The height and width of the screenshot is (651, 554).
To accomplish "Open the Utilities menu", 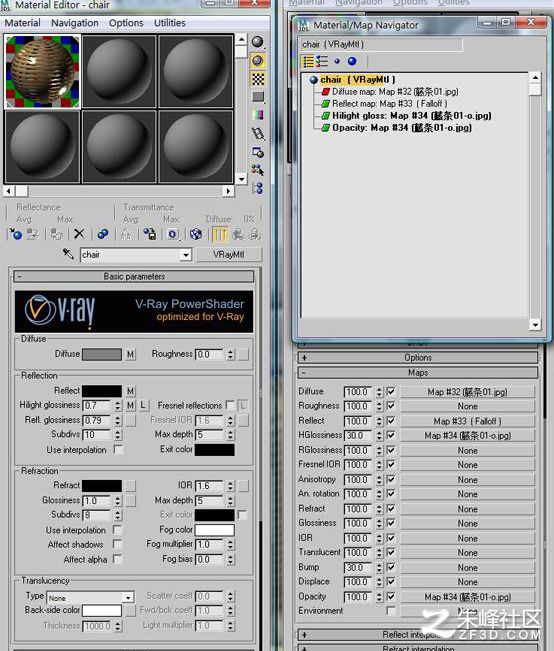I will [x=169, y=23].
